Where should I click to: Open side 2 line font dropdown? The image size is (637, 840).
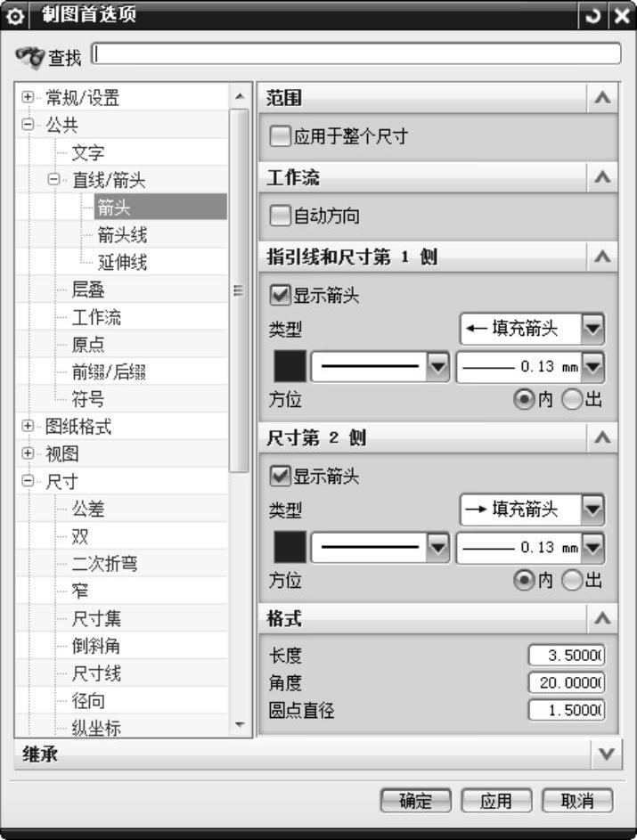(x=380, y=548)
